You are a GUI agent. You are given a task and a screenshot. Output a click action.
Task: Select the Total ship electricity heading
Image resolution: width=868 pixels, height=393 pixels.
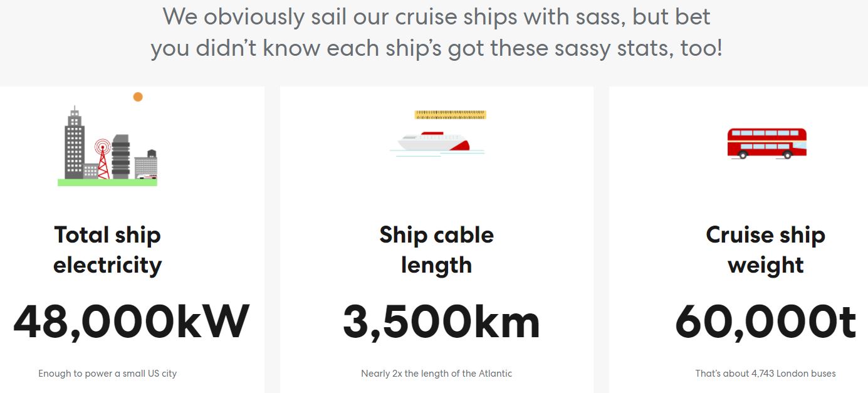(x=107, y=249)
